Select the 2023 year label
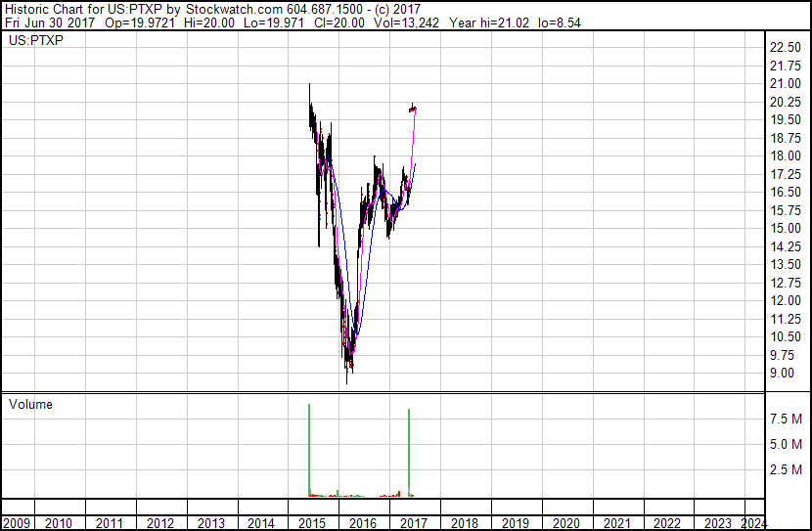812x531 pixels. point(718,523)
